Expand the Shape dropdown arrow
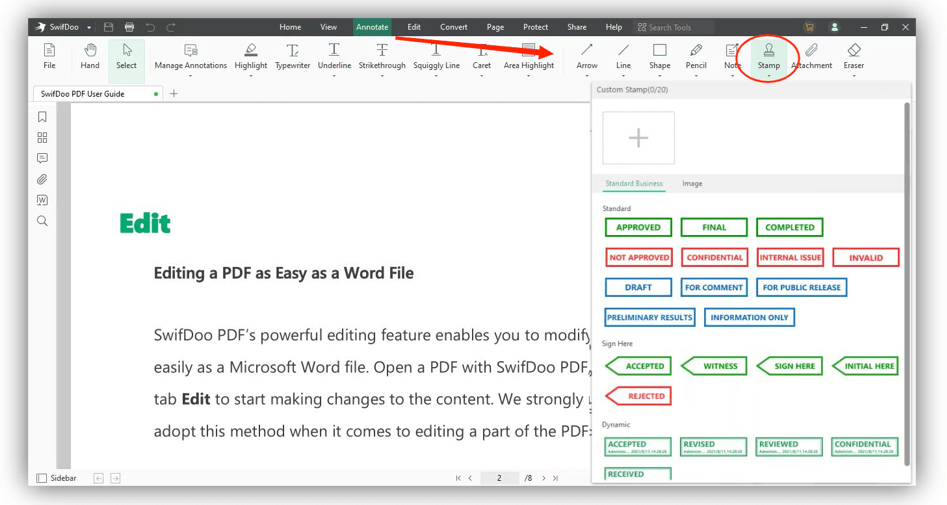Viewport: 947px width, 505px height. point(660,76)
